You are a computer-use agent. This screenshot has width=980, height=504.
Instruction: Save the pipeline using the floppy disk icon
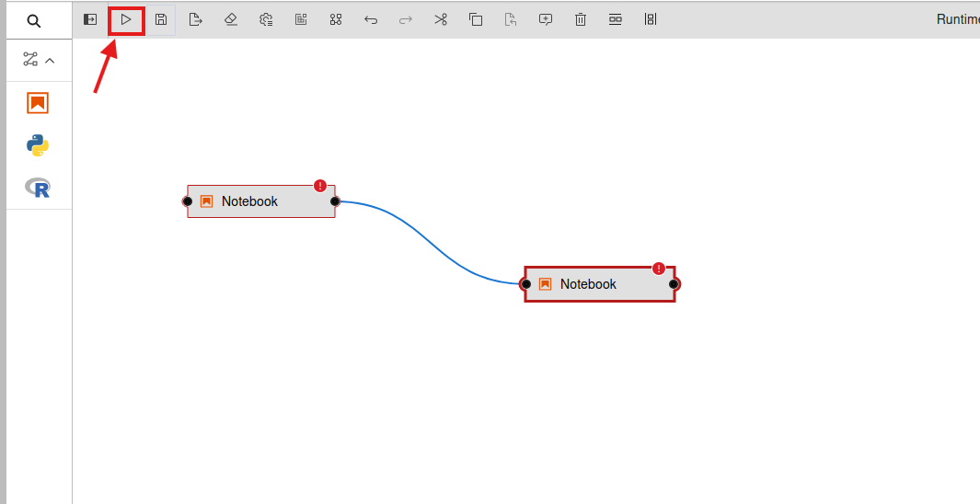point(161,19)
